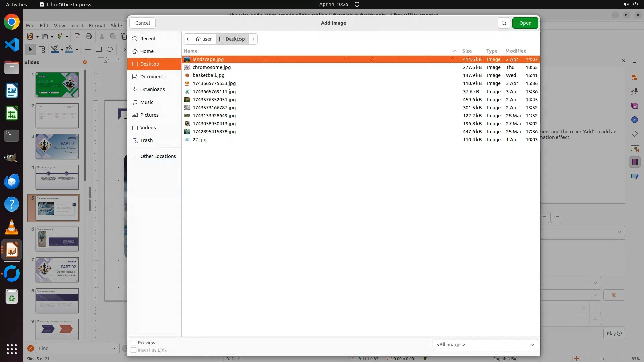Screen dimensions: 644x362
Task: Sort files by Name column header
Action: [191, 51]
